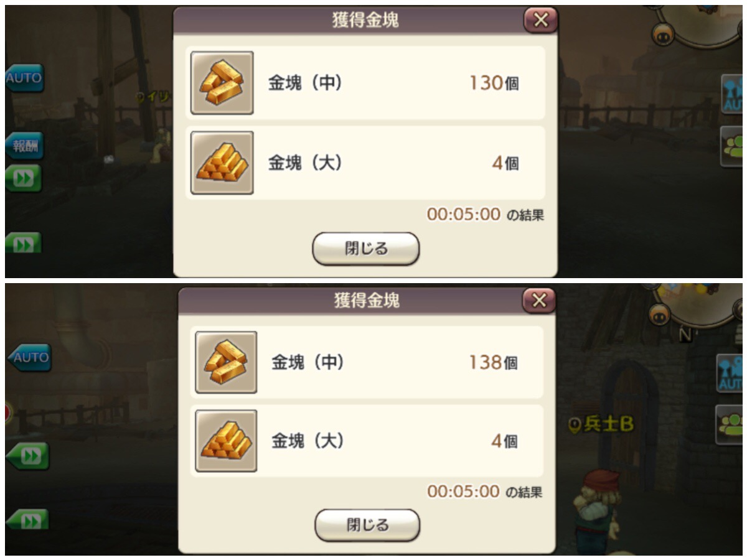The width and height of the screenshot is (747, 560).
Task: Select 金塊（大） gold pile icon in top dialog
Action: coord(222,163)
